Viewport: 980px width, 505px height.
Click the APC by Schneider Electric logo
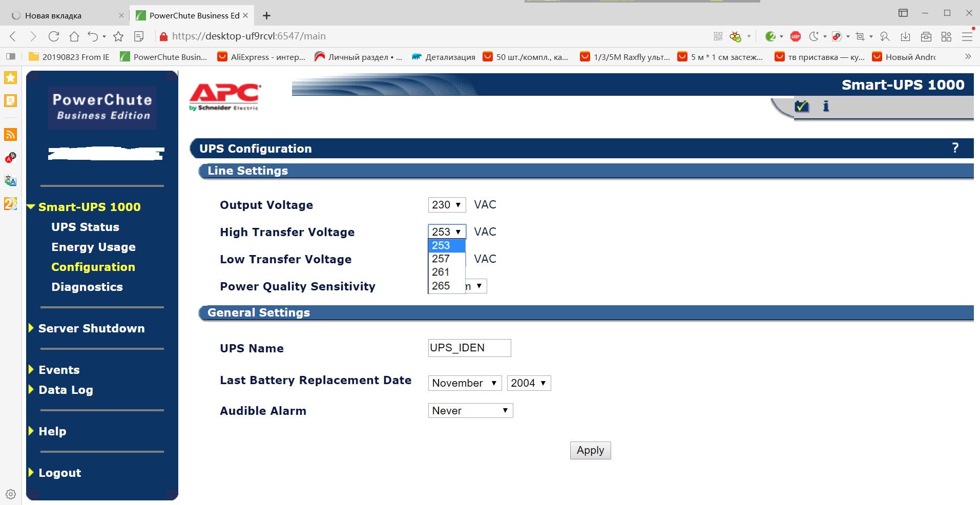click(x=225, y=97)
